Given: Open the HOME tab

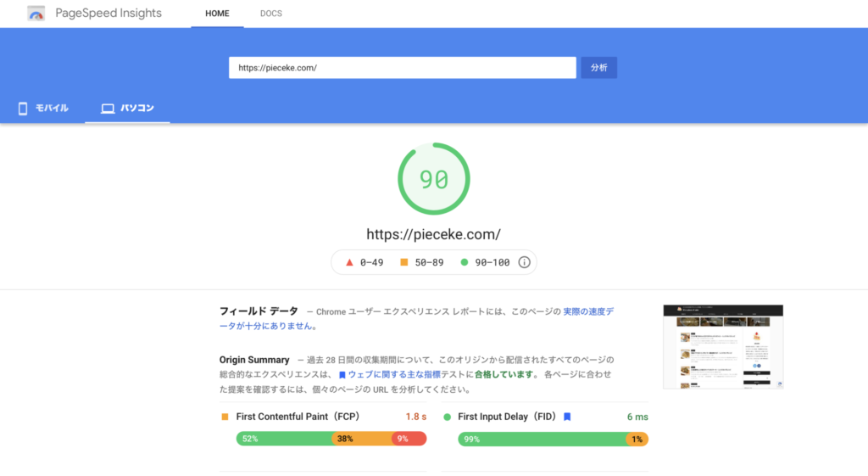Looking at the screenshot, I should 217,14.
